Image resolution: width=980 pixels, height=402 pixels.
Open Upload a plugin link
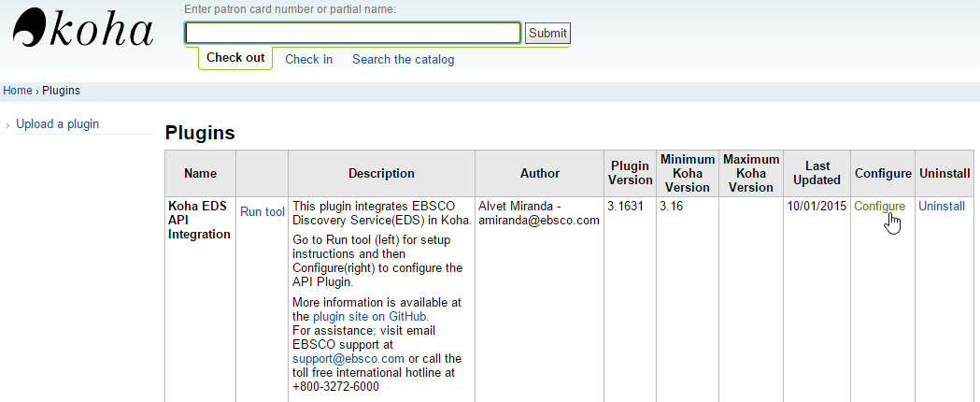tap(58, 123)
